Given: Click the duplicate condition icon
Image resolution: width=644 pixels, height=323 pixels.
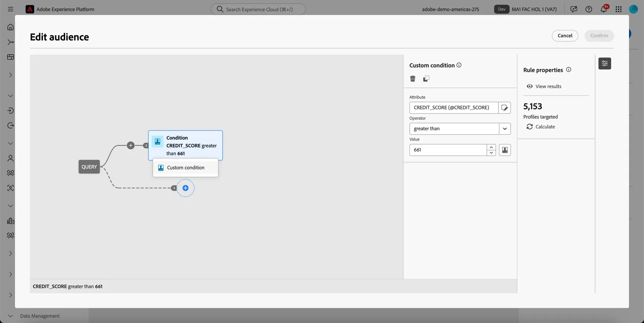Looking at the screenshot, I should point(426,79).
